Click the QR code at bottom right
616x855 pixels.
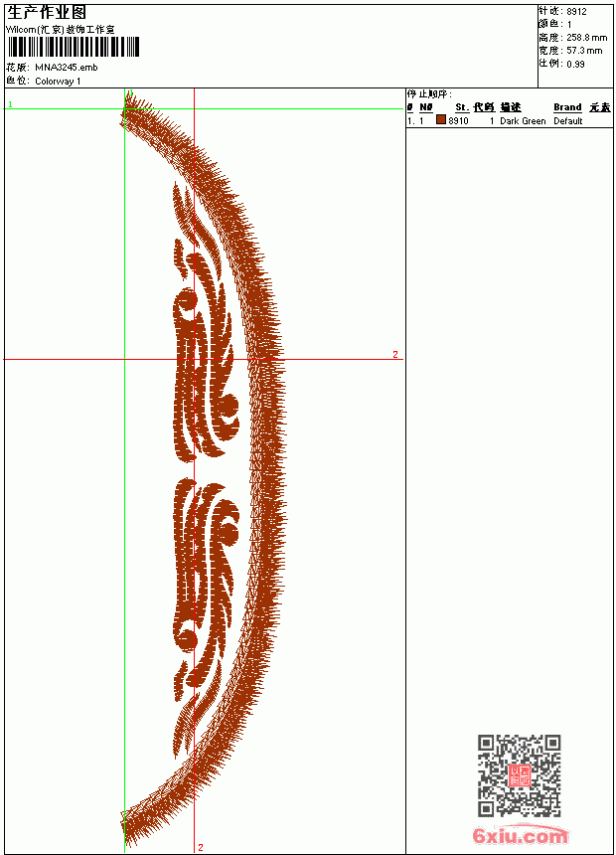click(x=520, y=775)
